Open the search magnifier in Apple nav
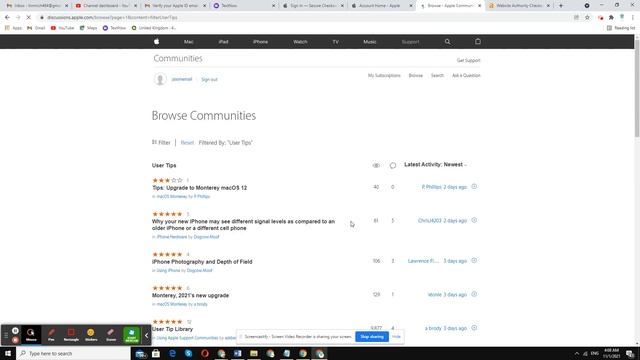The width and height of the screenshot is (640, 360). pos(447,42)
